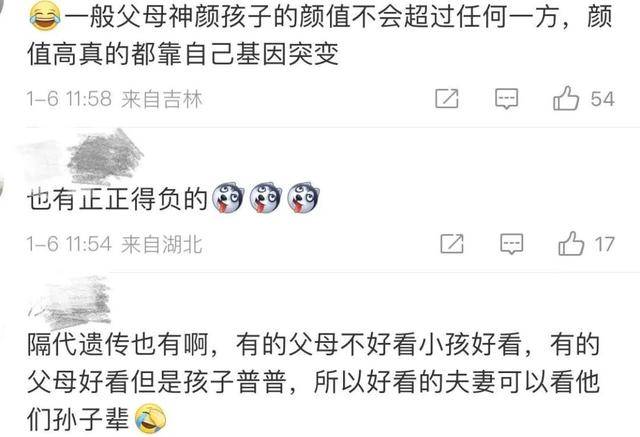This screenshot has width=640, height=437.
Task: Like the comment with 54 likes
Action: pos(566,98)
